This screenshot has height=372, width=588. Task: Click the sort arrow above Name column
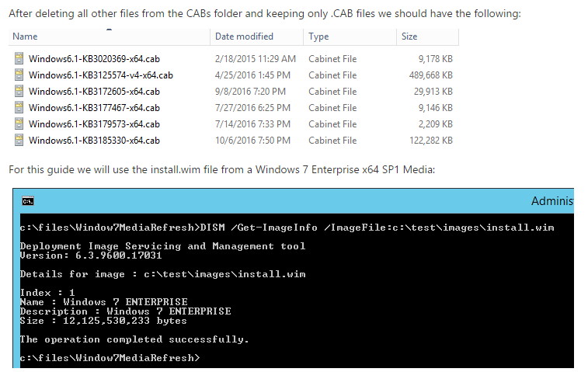point(109,30)
